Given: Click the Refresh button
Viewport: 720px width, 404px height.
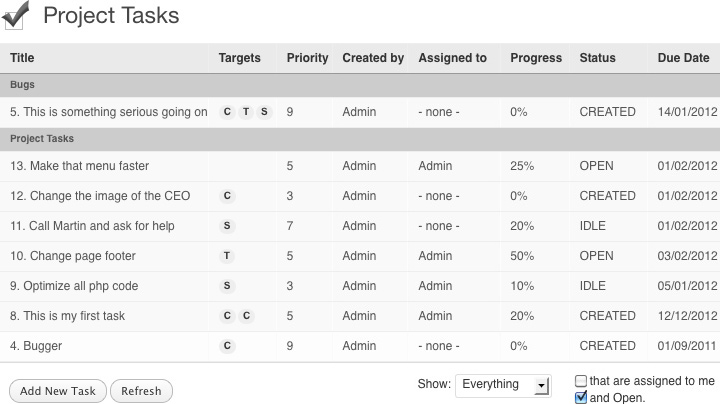Looking at the screenshot, I should point(141,391).
